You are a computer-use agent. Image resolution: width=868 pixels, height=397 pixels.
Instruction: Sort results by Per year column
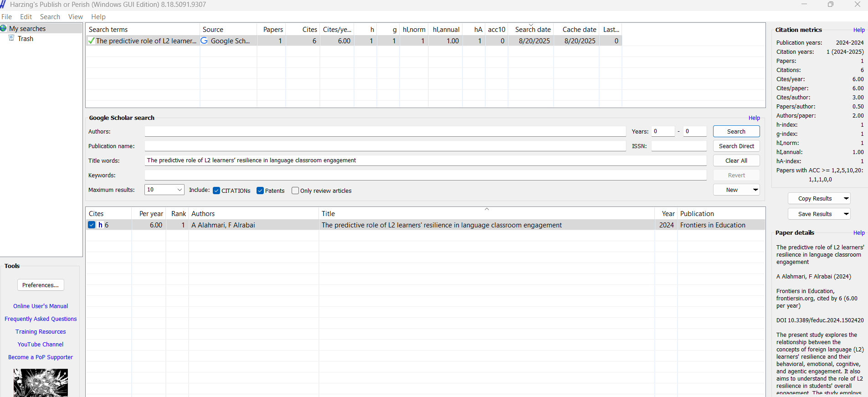[x=149, y=213]
